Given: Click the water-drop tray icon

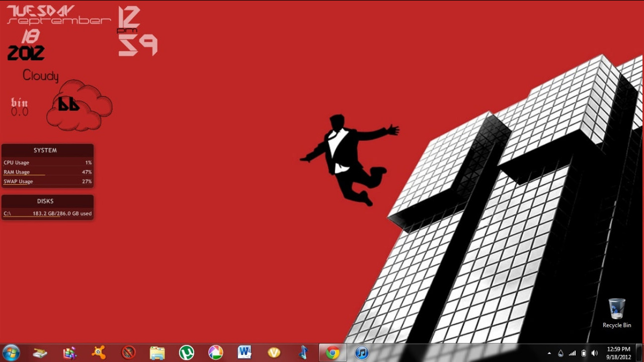Looking at the screenshot, I should (x=561, y=353).
